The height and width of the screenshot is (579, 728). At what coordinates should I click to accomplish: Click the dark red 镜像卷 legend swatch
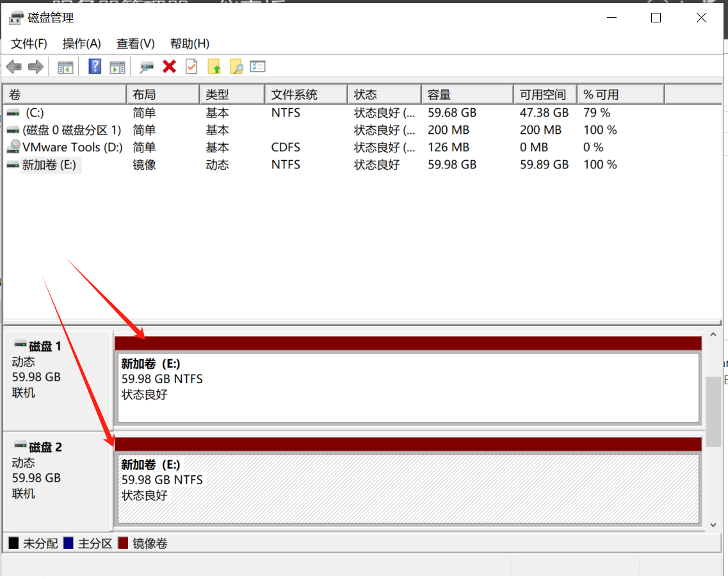(123, 543)
